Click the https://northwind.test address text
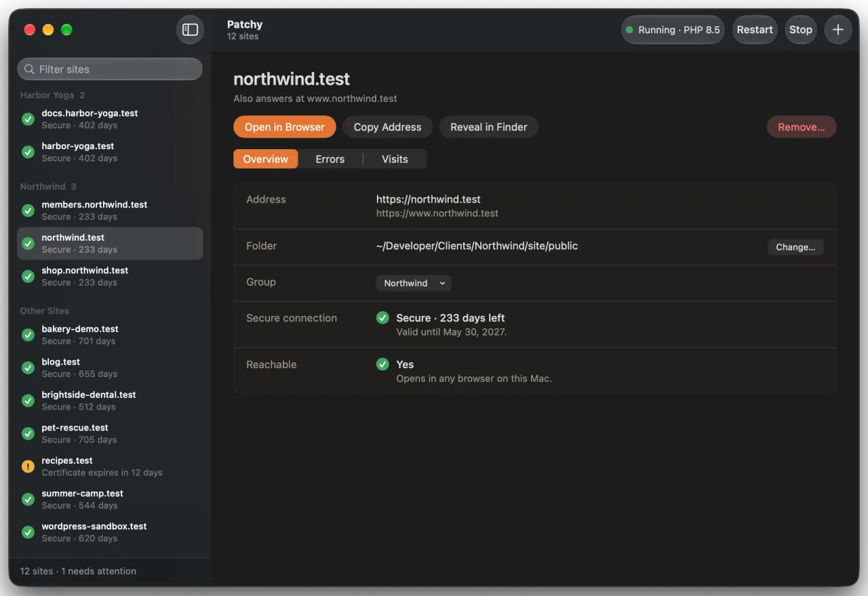 pyautogui.click(x=429, y=199)
